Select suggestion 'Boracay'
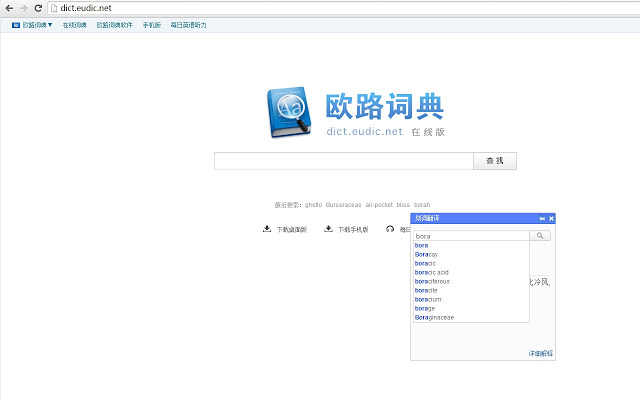 coord(471,254)
